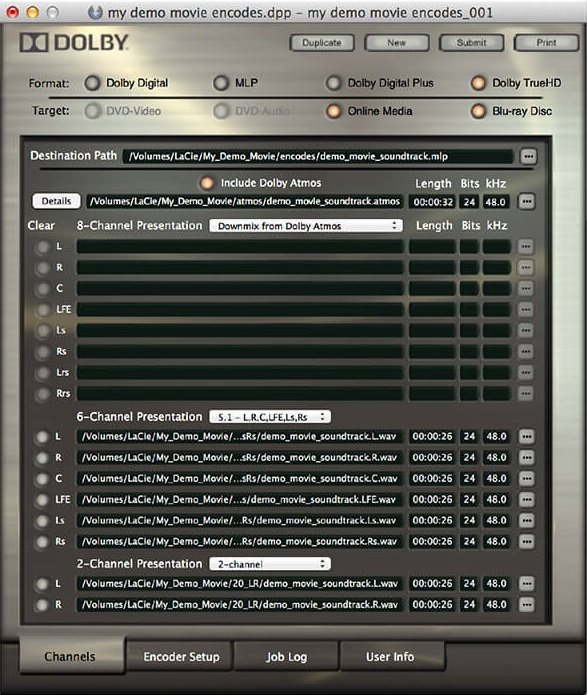This screenshot has height=695, width=587.
Task: Click the document proxy icon in title bar
Action: click(x=95, y=12)
